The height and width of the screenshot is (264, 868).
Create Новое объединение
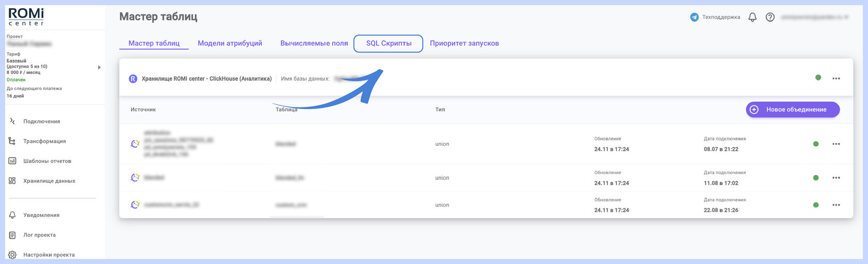click(x=793, y=110)
